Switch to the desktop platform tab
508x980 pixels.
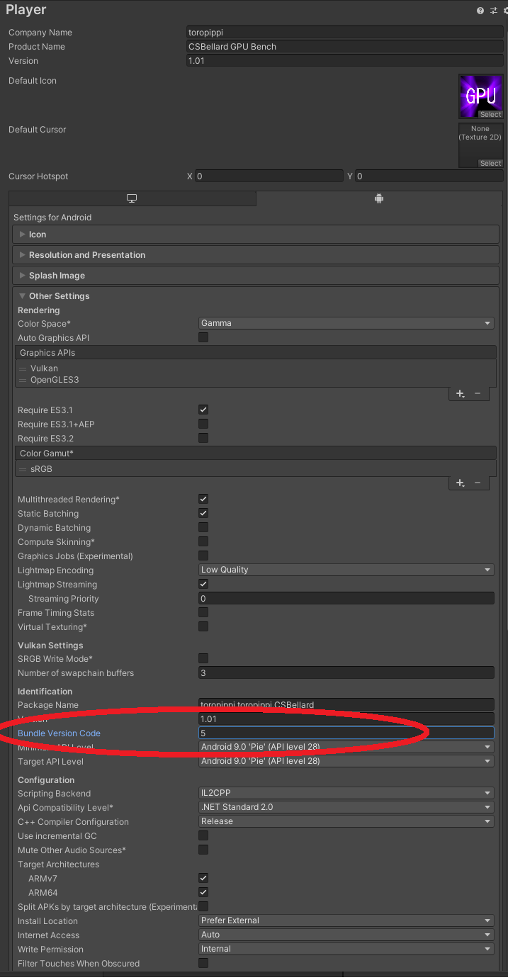[x=132, y=198]
